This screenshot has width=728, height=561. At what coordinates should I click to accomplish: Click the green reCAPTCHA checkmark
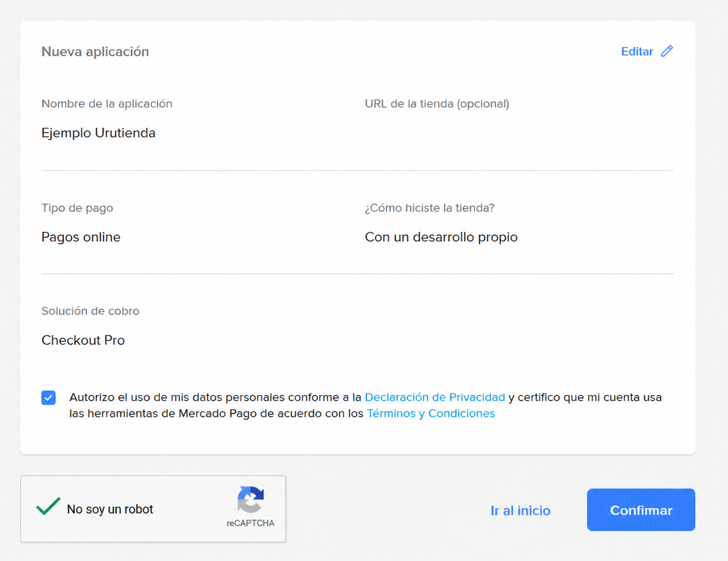point(48,506)
